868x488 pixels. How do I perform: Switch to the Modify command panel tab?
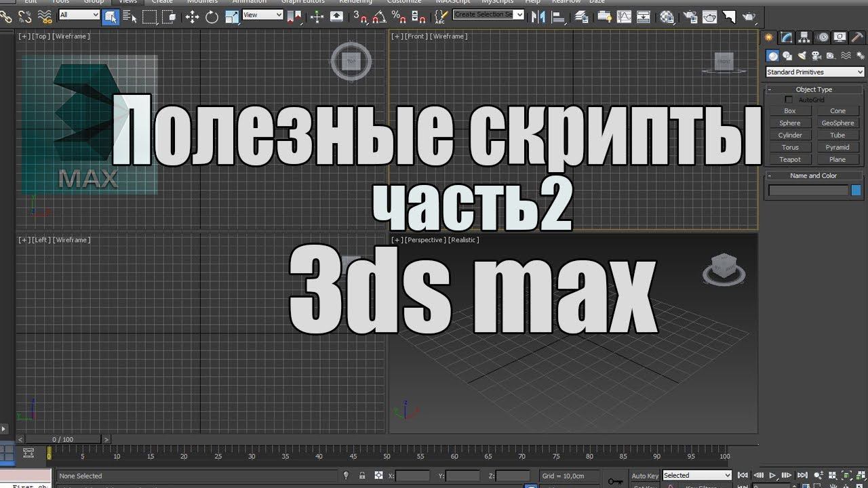[x=787, y=37]
